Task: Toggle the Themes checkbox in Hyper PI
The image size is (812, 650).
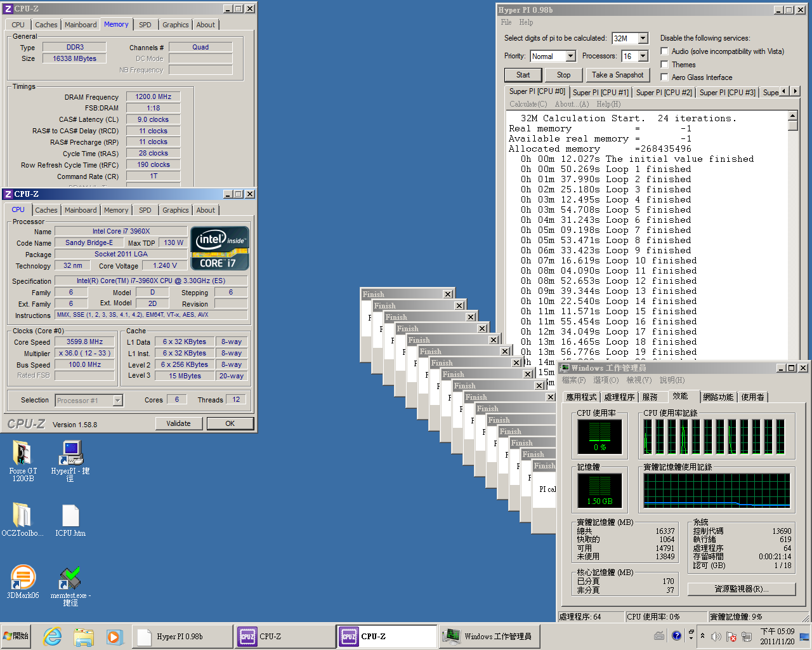Action: pyautogui.click(x=664, y=64)
